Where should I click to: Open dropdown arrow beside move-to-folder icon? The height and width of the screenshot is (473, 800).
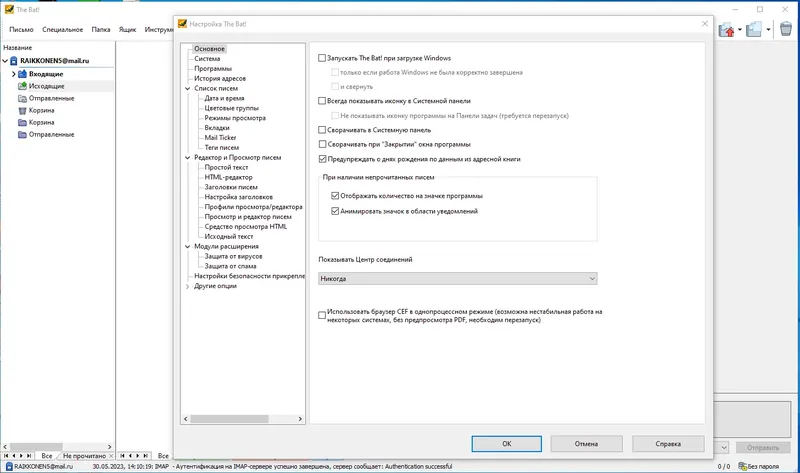click(740, 30)
